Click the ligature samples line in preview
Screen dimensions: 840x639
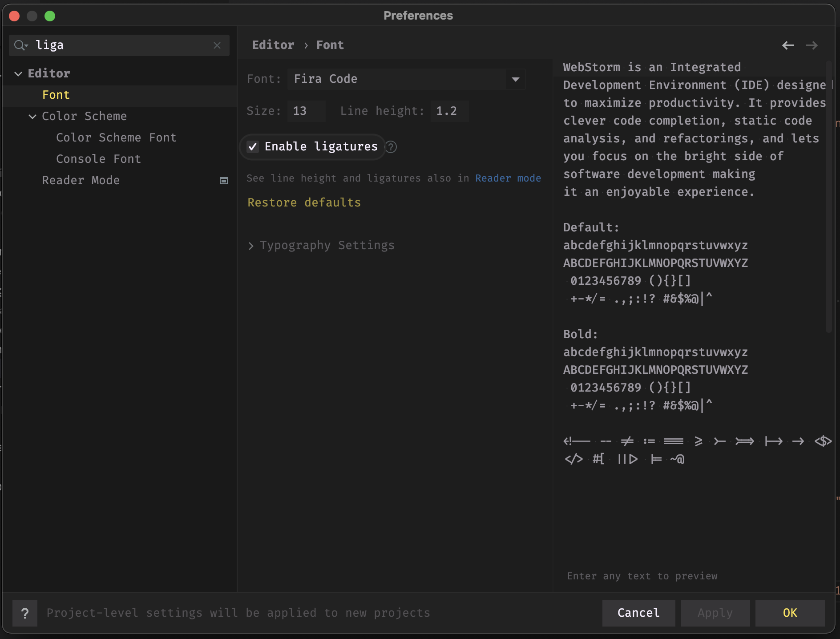697,441
